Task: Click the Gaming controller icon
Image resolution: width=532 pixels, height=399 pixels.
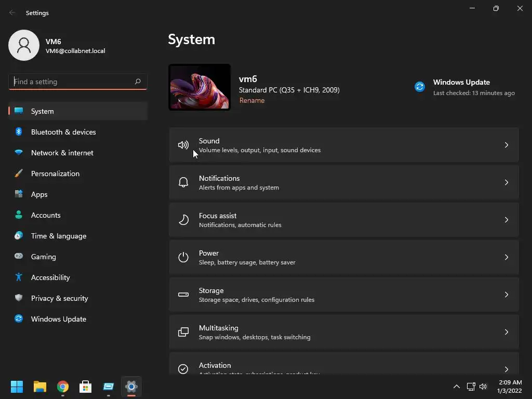Action: [x=19, y=256]
